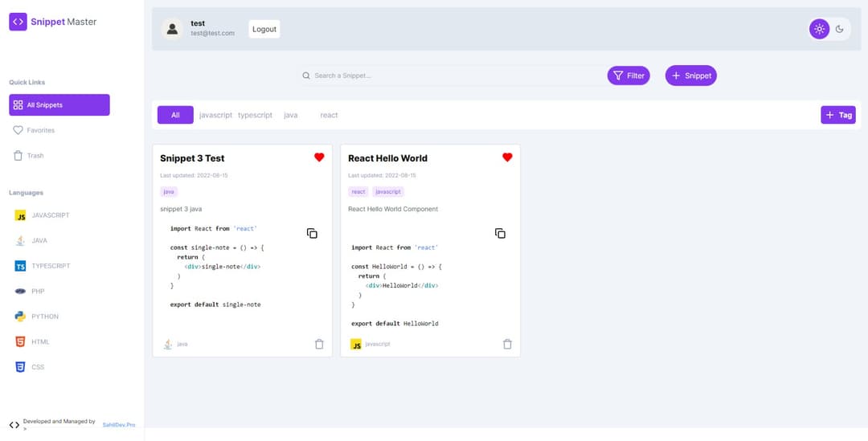
Task: Unfavorite React Hello World heart
Action: tap(507, 157)
